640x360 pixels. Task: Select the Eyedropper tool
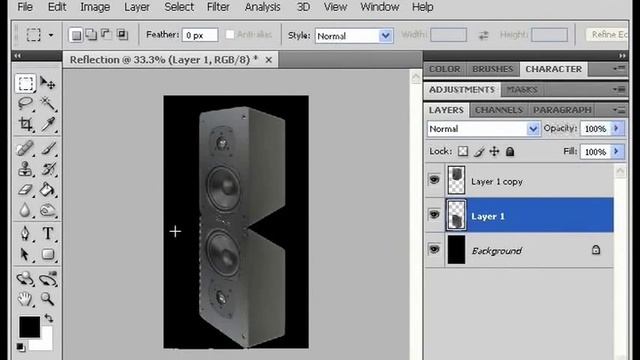[47, 124]
